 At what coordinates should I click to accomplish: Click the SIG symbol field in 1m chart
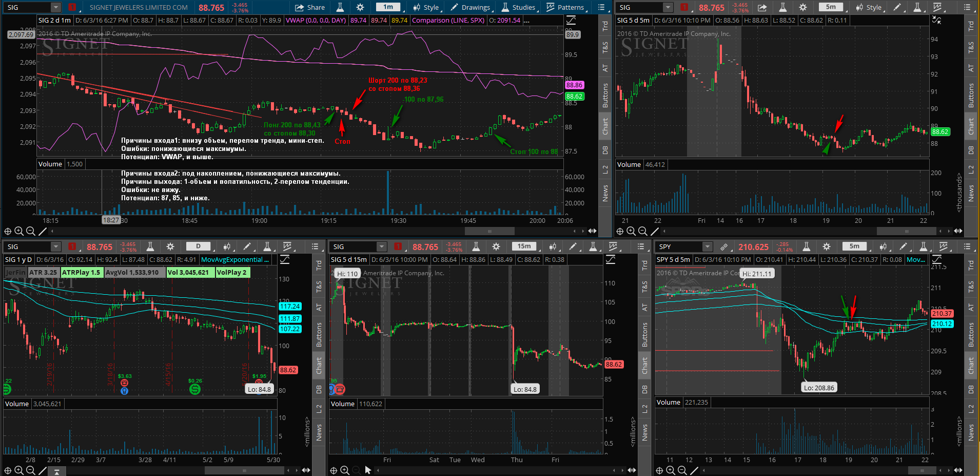28,7
